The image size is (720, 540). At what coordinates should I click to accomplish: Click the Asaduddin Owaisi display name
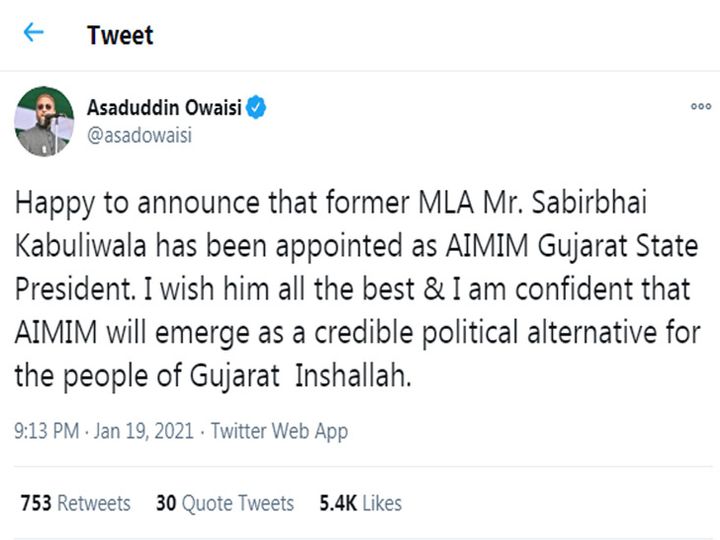tap(164, 108)
